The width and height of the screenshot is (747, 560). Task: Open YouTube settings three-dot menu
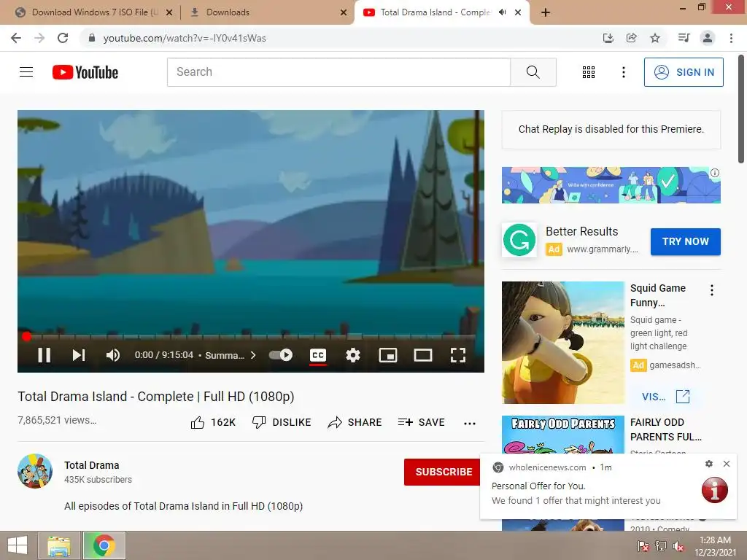tap(623, 72)
